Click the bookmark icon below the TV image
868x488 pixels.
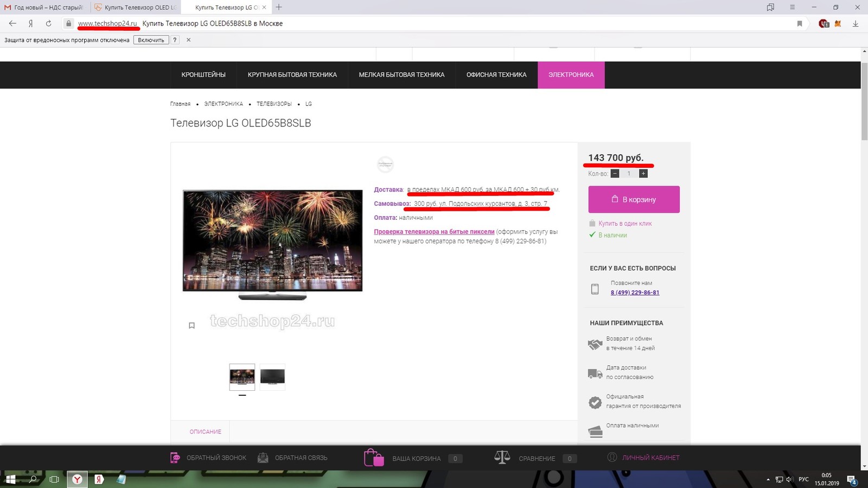pos(192,326)
